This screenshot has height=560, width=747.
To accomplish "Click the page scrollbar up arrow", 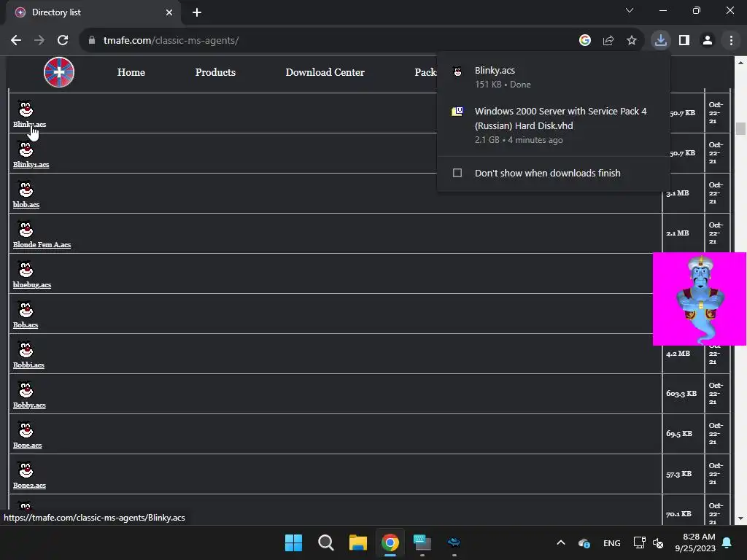I will click(740, 63).
